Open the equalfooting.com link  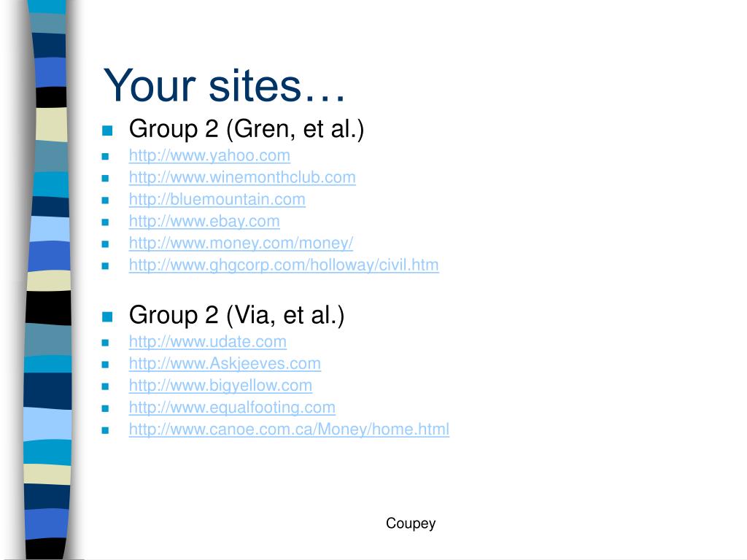click(231, 408)
